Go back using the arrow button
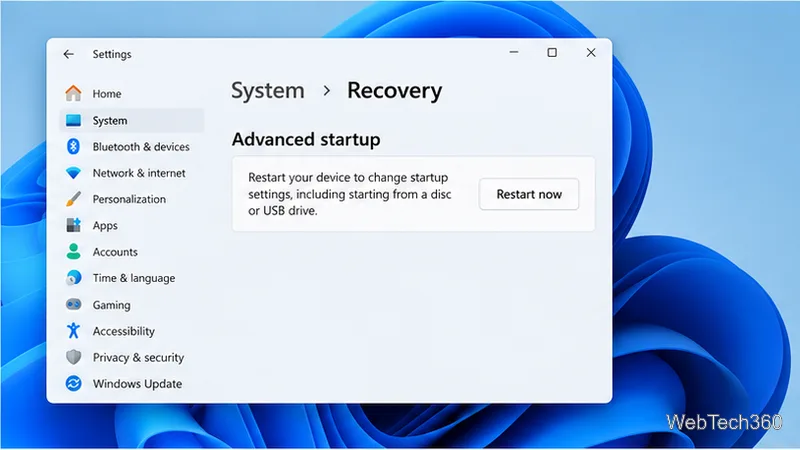The image size is (800, 450). (x=68, y=54)
